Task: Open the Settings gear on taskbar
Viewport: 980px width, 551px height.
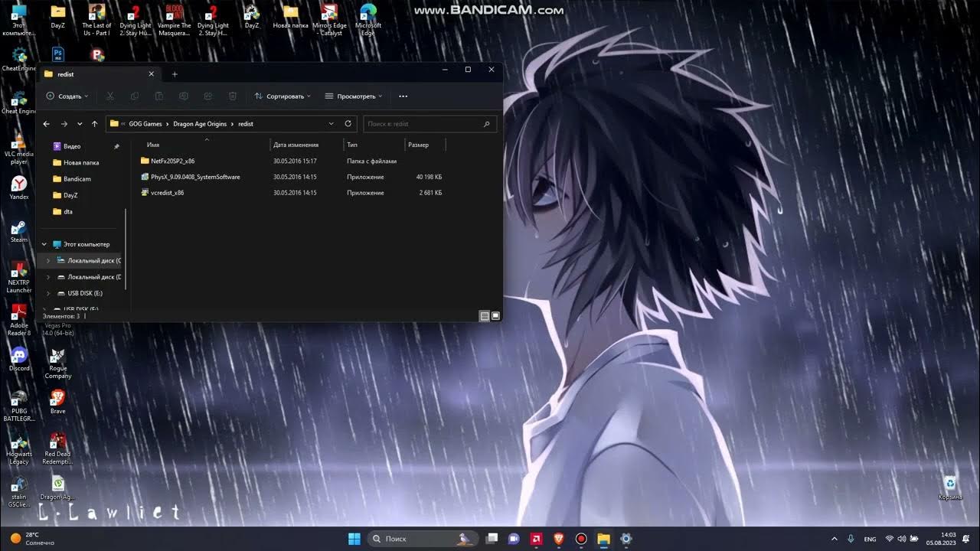Action: (626, 539)
